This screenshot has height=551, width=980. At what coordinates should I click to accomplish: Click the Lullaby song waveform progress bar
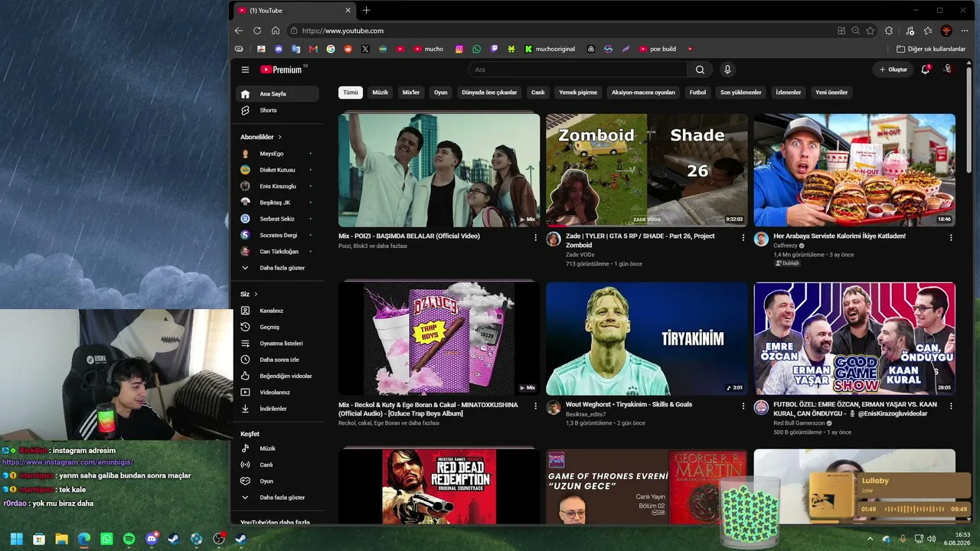click(913, 509)
